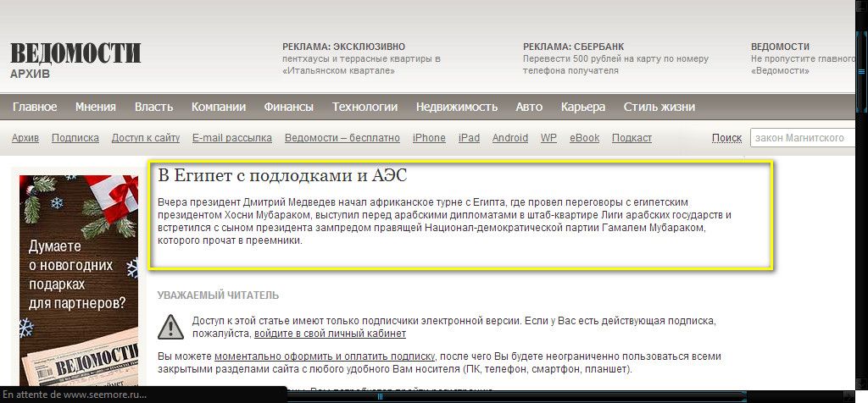Viewport: 868px width, 403px height.
Task: Select the Карьера menu item
Action: coord(583,108)
